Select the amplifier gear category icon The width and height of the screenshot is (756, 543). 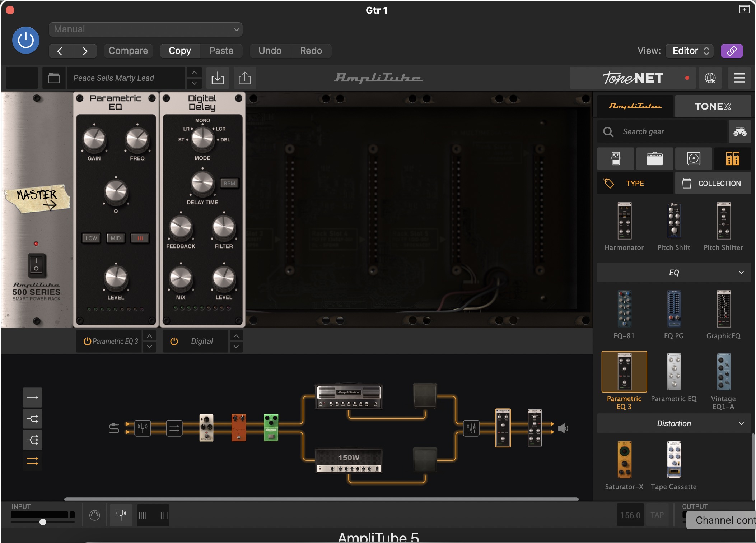click(654, 158)
